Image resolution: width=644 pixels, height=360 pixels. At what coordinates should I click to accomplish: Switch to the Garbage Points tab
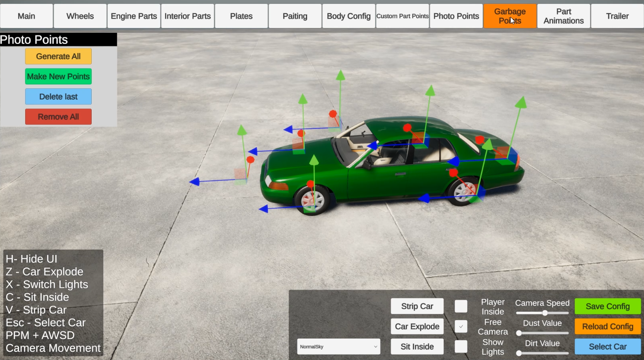point(510,16)
